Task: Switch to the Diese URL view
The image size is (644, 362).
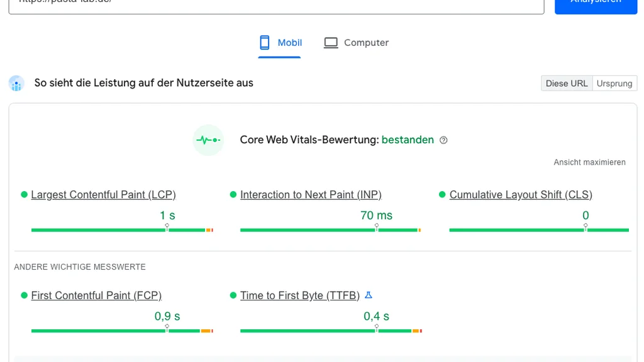Action: click(x=566, y=82)
